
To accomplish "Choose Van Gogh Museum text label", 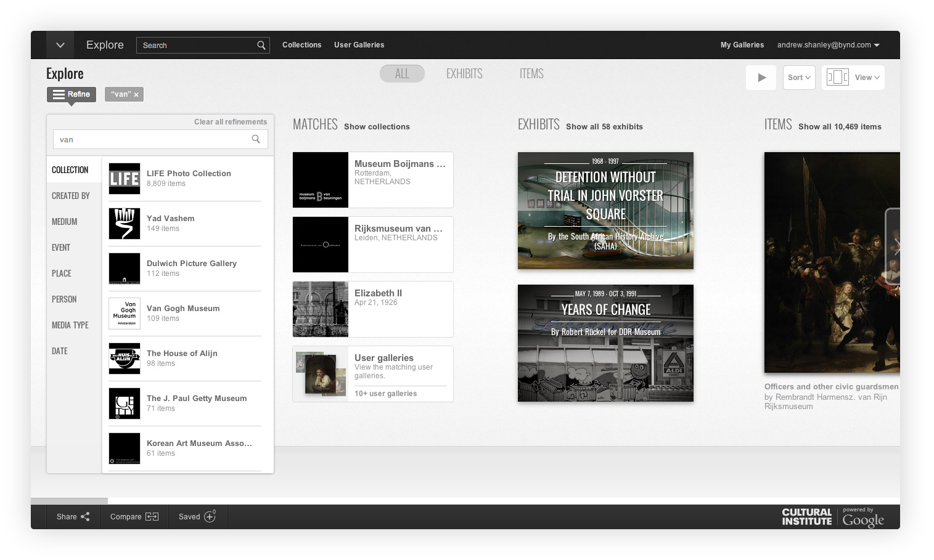I will [x=183, y=309].
